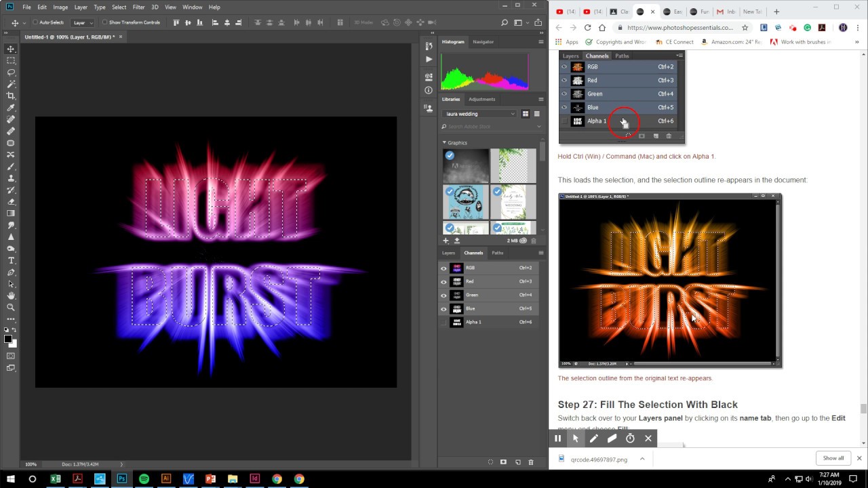
Task: Click Show all downloads button
Action: 833,458
